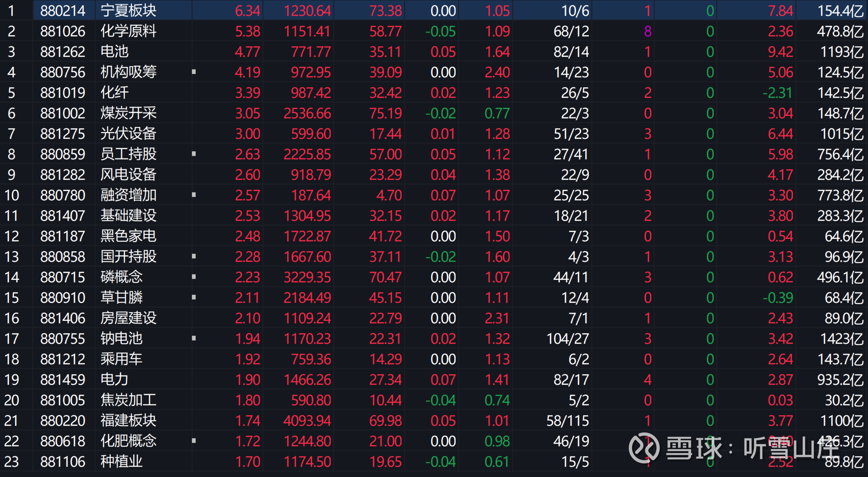The height and width of the screenshot is (477, 868).
Task: Select the 宁夏板块 sector row
Action: [129, 10]
